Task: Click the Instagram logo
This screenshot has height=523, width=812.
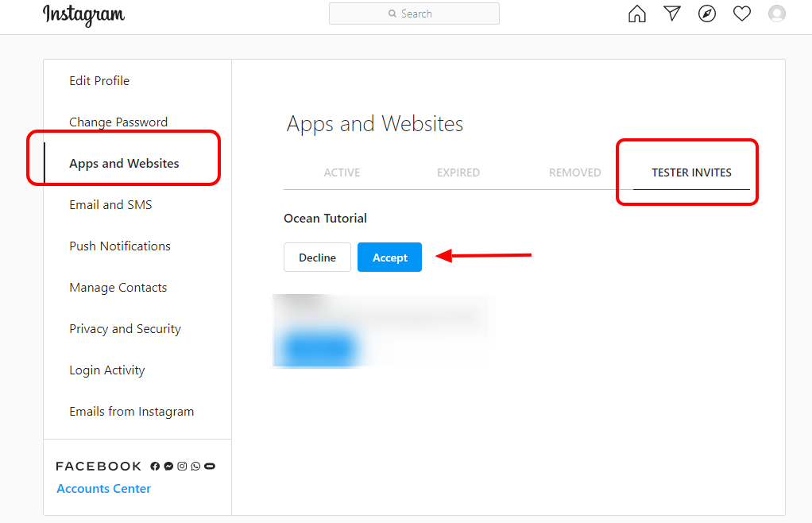Action: pyautogui.click(x=83, y=15)
